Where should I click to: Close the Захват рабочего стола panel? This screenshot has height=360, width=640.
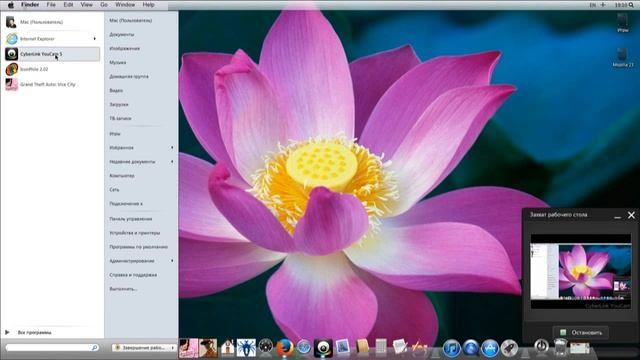pyautogui.click(x=631, y=215)
